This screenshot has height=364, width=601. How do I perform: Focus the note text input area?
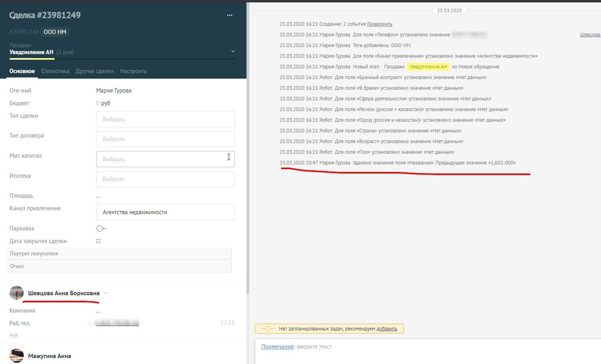(x=427, y=351)
